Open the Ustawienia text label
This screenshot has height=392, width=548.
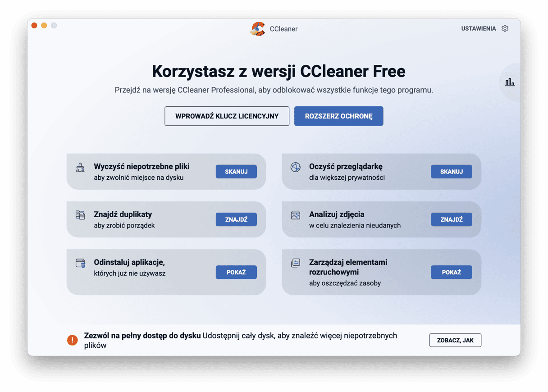coord(478,28)
